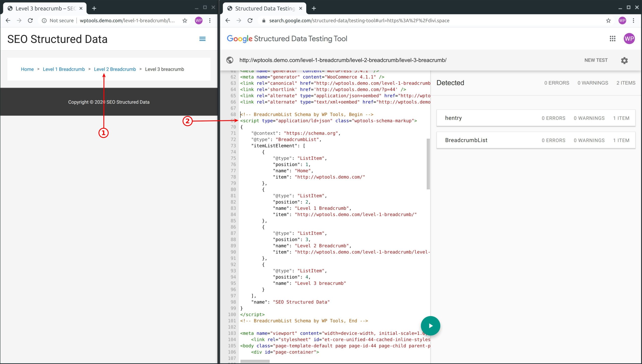Run test with green play button
Viewport: 642px width, 364px height.
(x=430, y=326)
